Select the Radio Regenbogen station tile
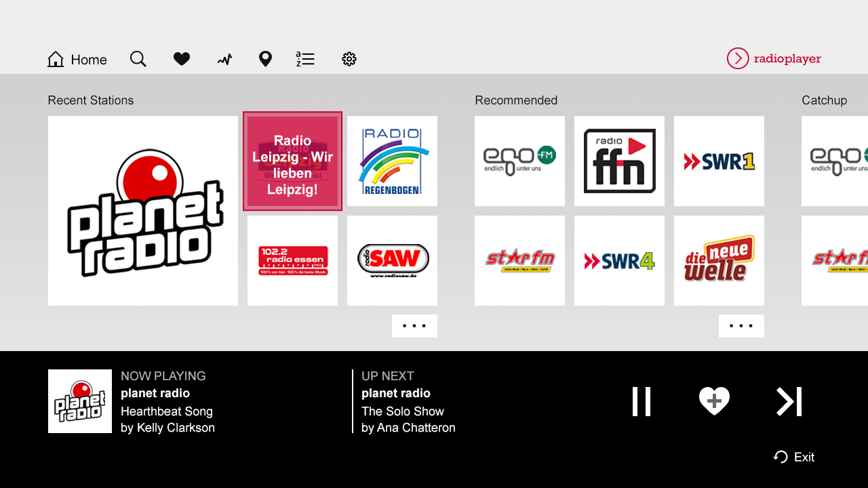 (x=392, y=161)
